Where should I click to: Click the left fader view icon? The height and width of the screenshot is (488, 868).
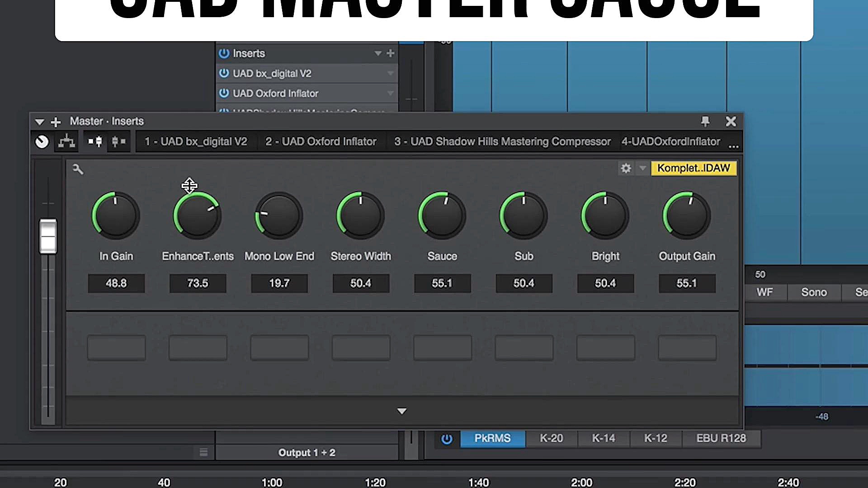coord(94,141)
